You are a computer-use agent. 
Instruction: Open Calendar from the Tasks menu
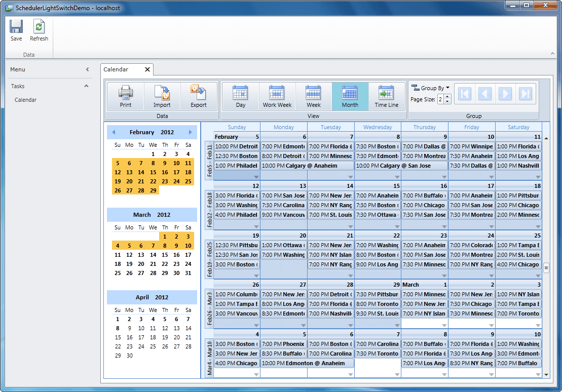pos(25,100)
